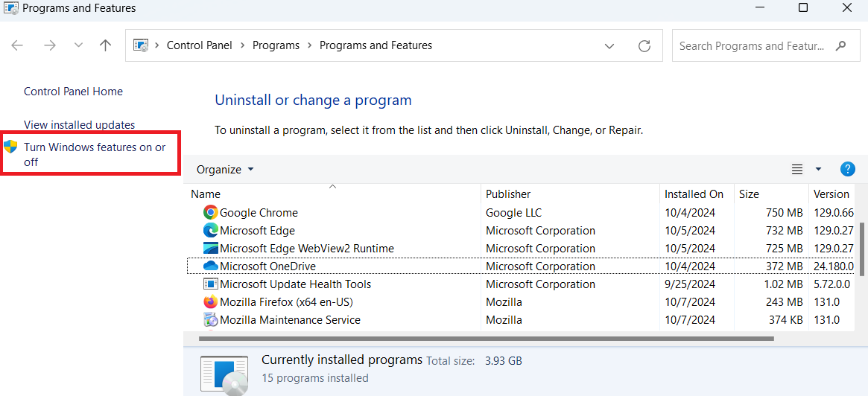Select the Microsoft Edge program name
This screenshot has width=868, height=396.
[x=257, y=230]
